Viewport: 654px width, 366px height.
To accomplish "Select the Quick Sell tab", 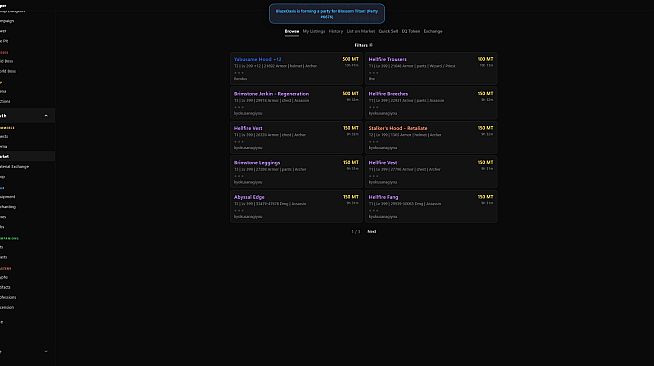I will tap(388, 31).
